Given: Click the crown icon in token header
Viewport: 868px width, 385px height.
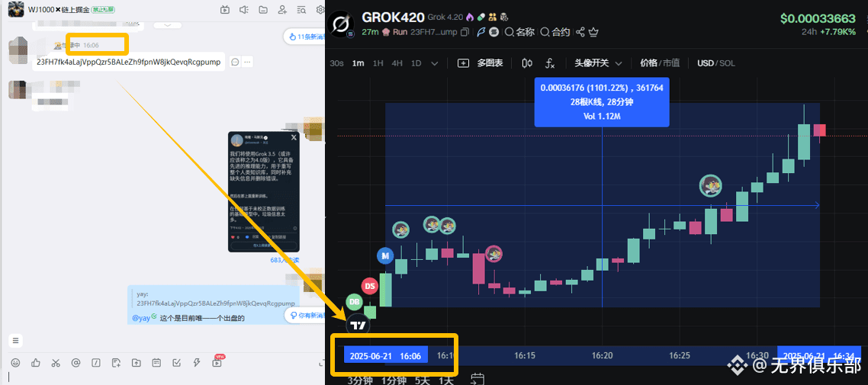Looking at the screenshot, I should [593, 32].
